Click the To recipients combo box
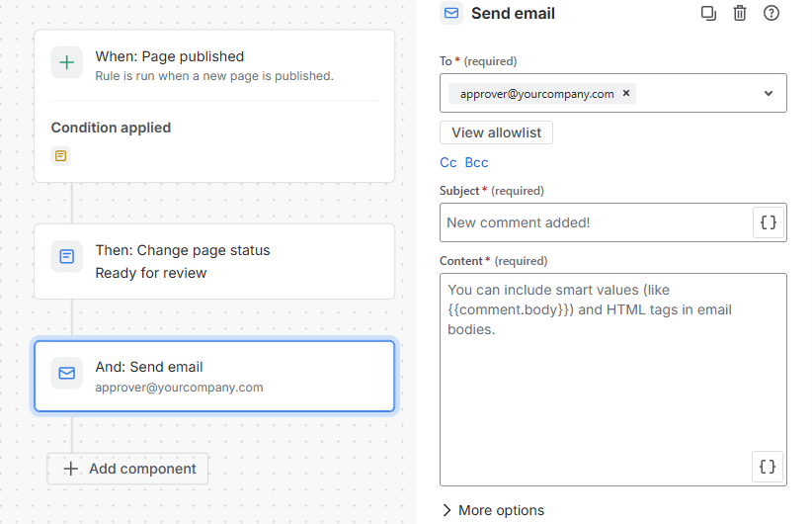This screenshot has width=812, height=524. click(x=613, y=93)
